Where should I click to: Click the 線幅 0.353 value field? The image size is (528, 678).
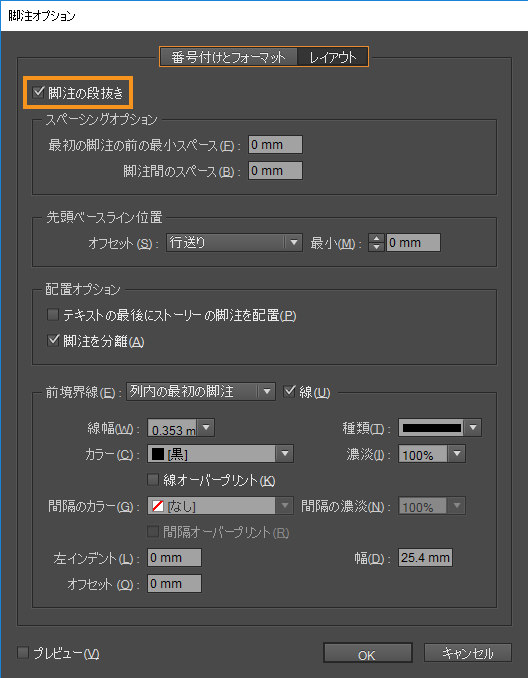(173, 429)
